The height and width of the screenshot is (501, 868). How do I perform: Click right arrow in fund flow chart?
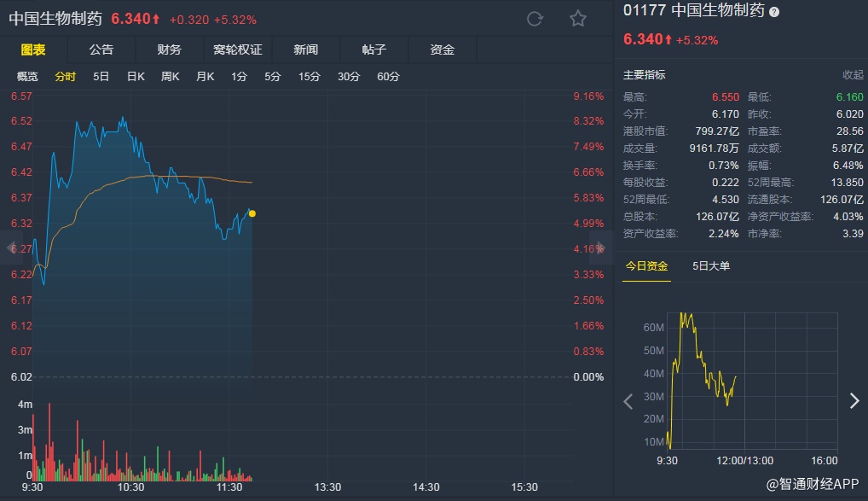point(854,401)
